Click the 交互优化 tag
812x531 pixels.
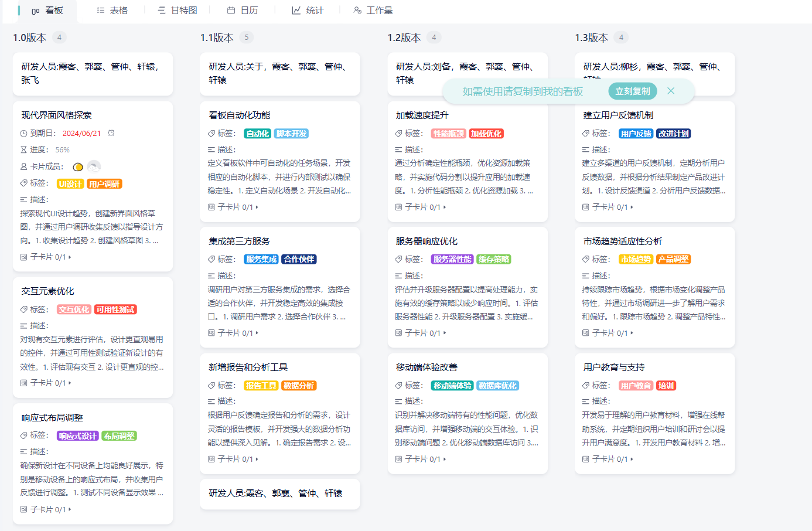point(74,309)
